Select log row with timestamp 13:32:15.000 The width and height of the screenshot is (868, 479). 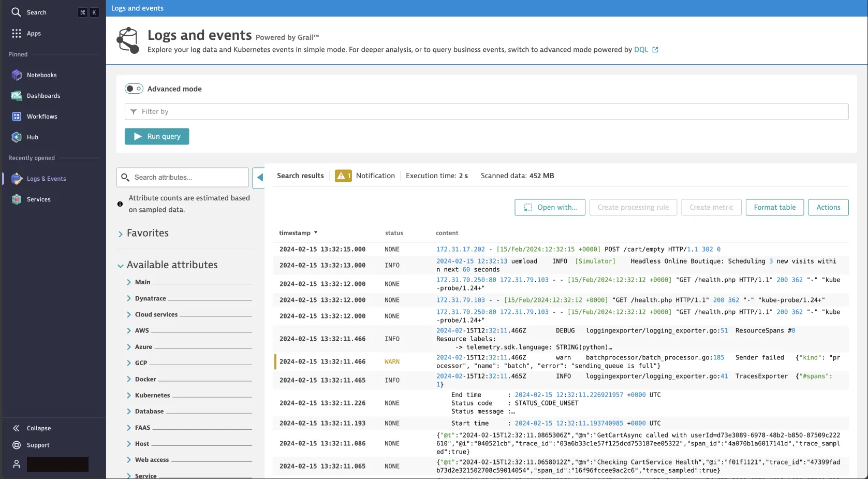561,249
